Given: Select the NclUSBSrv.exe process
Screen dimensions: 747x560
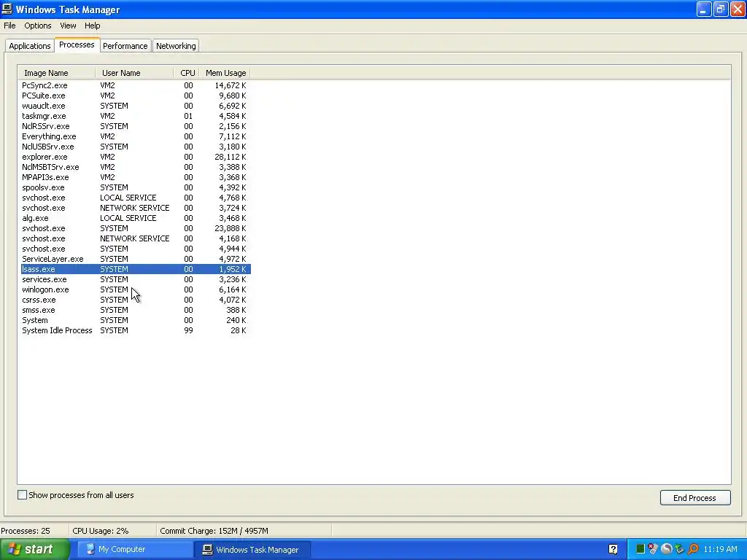Looking at the screenshot, I should coord(136,147).
